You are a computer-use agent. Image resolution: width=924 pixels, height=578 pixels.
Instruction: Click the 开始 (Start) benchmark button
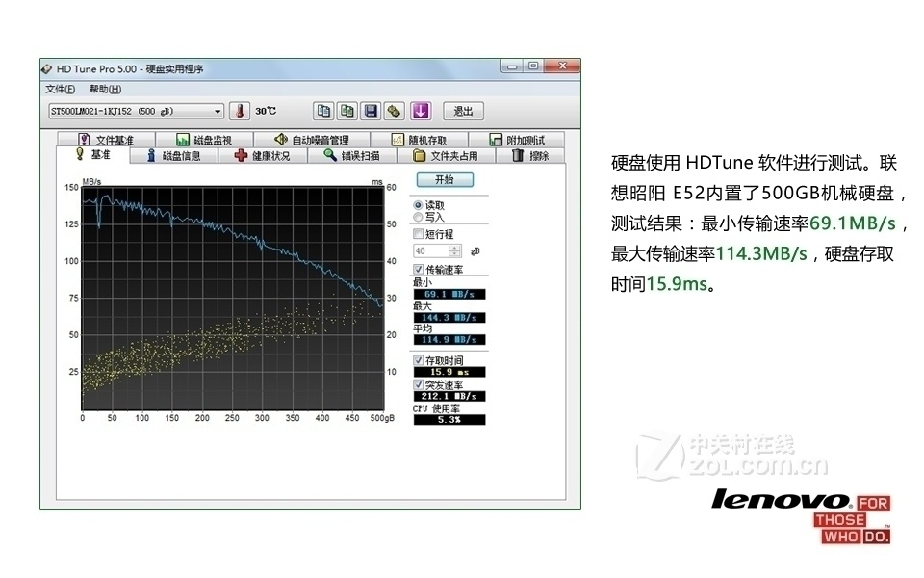click(x=447, y=179)
